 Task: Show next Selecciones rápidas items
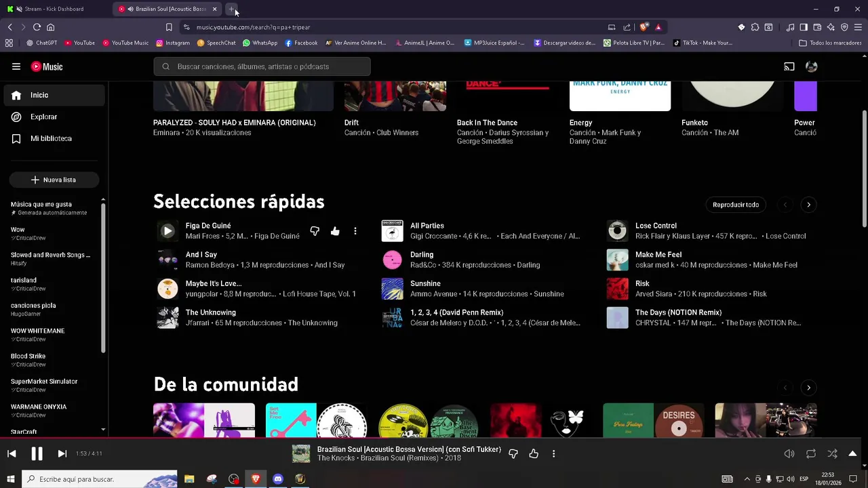coord(808,205)
